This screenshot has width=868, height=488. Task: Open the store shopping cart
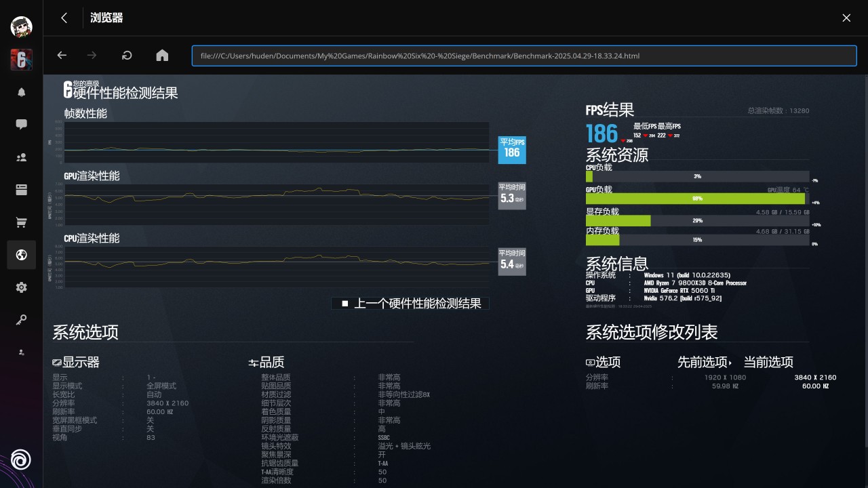coord(21,222)
